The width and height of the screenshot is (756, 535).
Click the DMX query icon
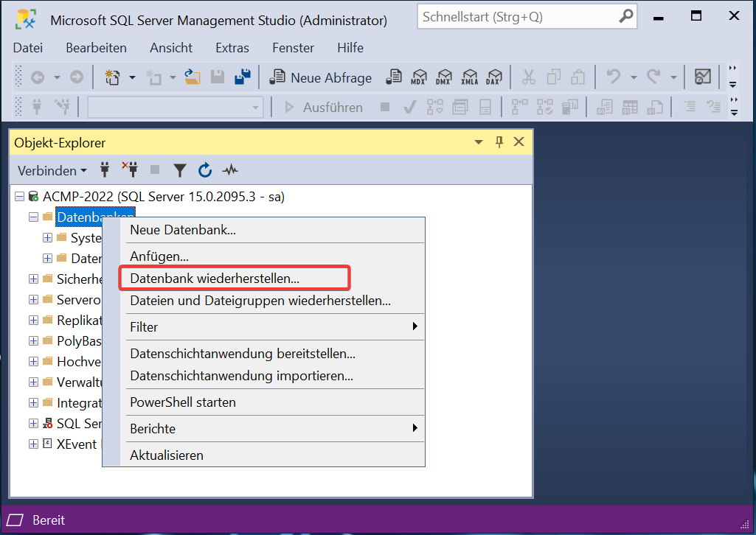(443, 77)
